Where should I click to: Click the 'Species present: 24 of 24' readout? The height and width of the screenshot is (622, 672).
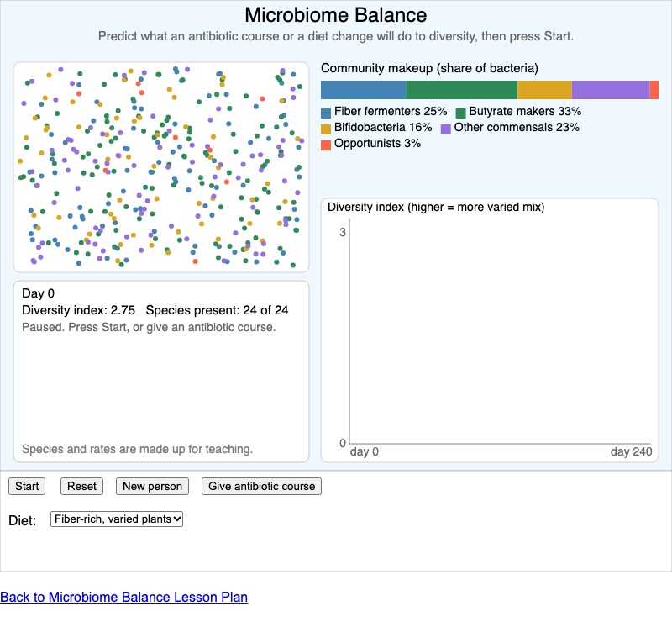pos(217,310)
